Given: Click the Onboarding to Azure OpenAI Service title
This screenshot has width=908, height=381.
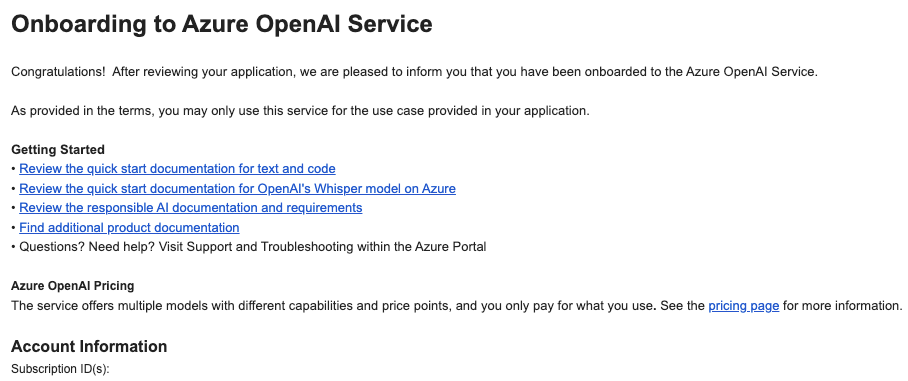Looking at the screenshot, I should [222, 24].
